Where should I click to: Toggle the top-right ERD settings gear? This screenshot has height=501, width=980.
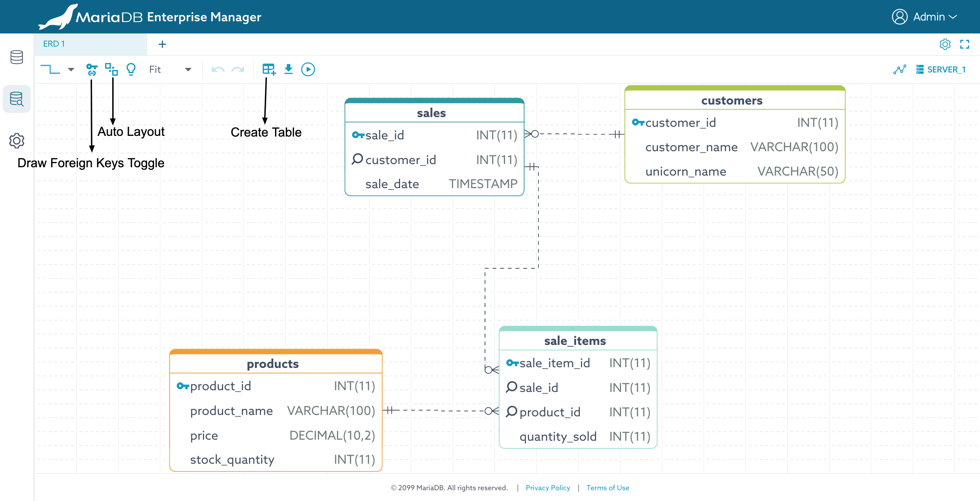944,44
